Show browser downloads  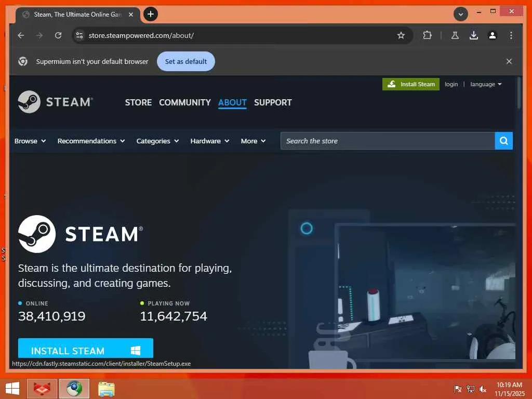[474, 35]
